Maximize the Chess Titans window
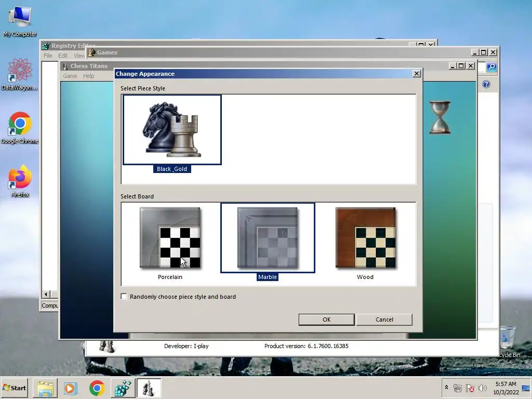532x399 pixels. [461, 66]
